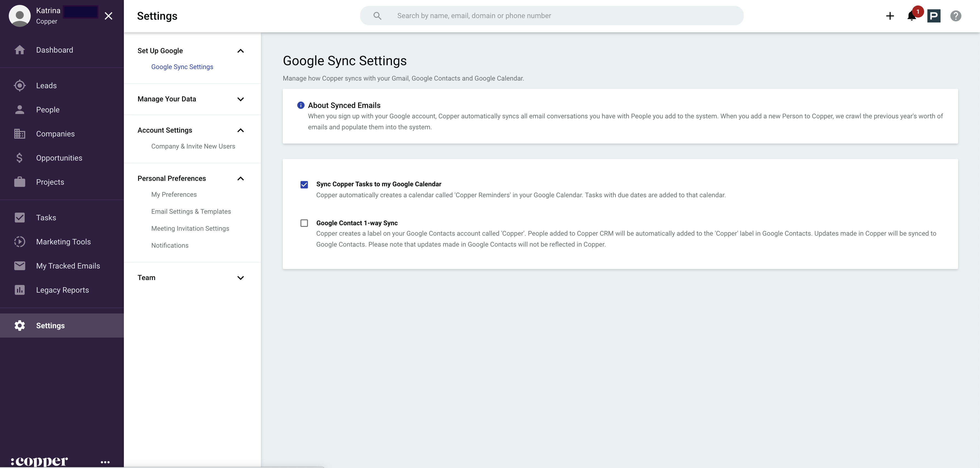Open Google Sync Settings link
Viewport: 980px width, 468px height.
(182, 67)
